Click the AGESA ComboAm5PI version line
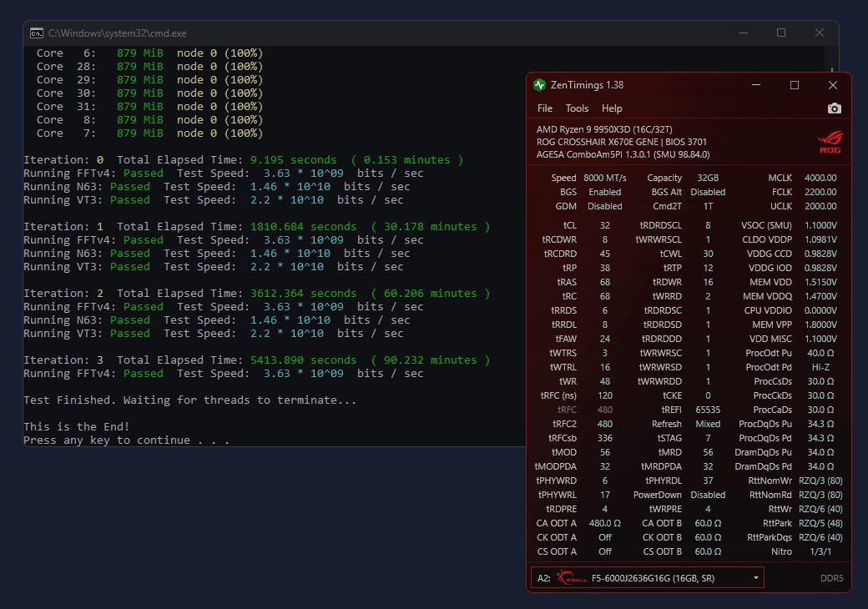This screenshot has width=868, height=609. pyautogui.click(x=623, y=154)
